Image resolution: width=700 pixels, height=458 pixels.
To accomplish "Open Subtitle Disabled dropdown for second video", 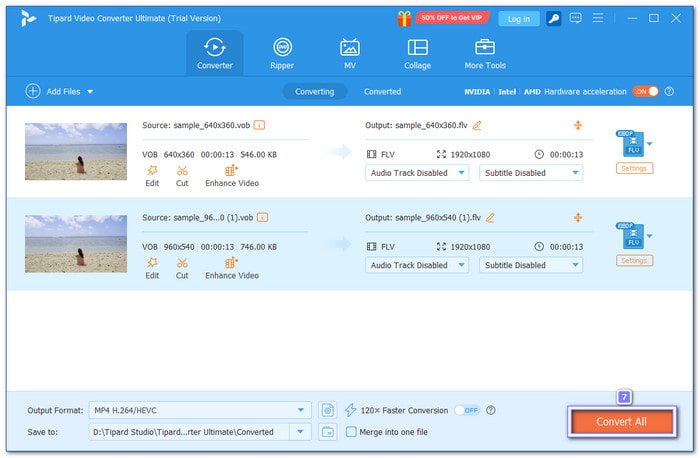I will 530,265.
